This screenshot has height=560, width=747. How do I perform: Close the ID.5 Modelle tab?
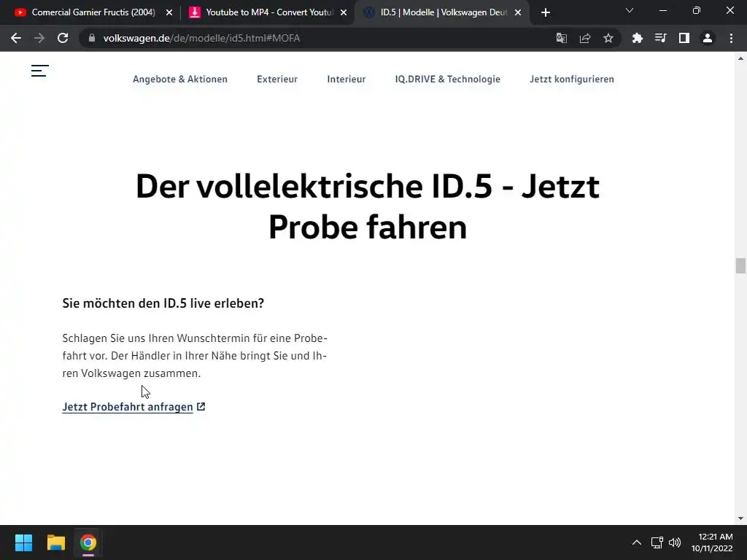518,12
